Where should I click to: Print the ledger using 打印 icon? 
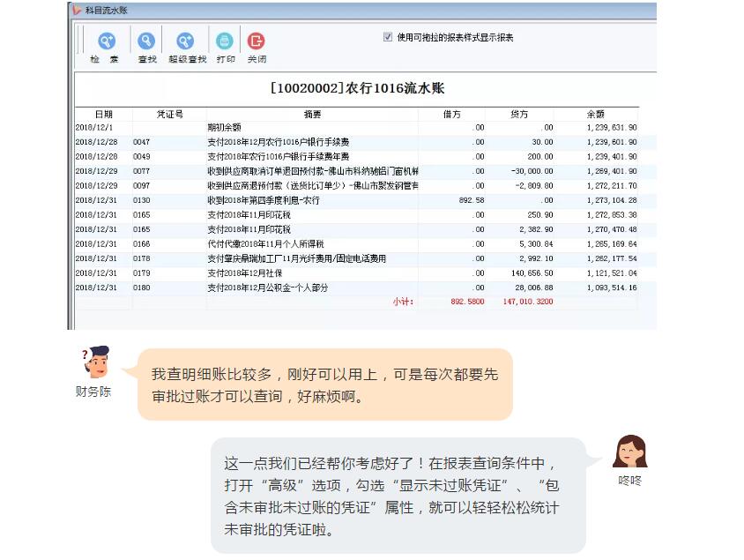pos(225,41)
